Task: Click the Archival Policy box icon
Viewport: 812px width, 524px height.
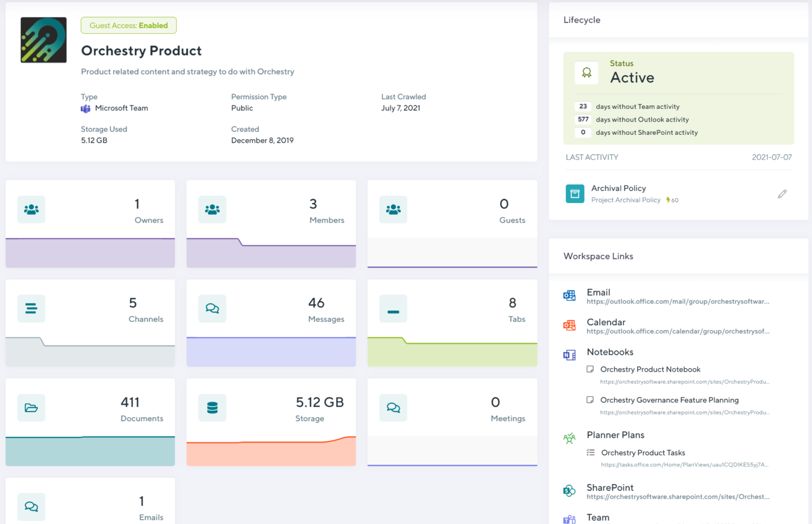Action: pyautogui.click(x=575, y=194)
